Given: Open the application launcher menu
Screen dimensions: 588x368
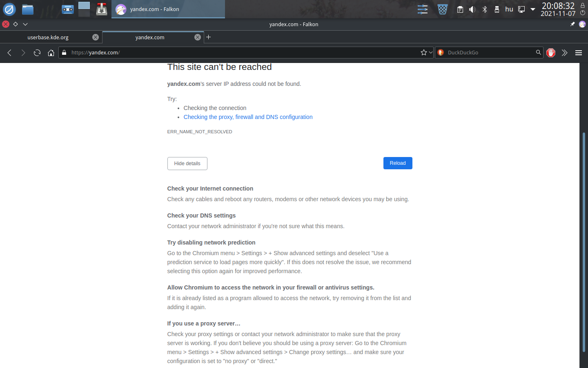Looking at the screenshot, I should pos(9,9).
